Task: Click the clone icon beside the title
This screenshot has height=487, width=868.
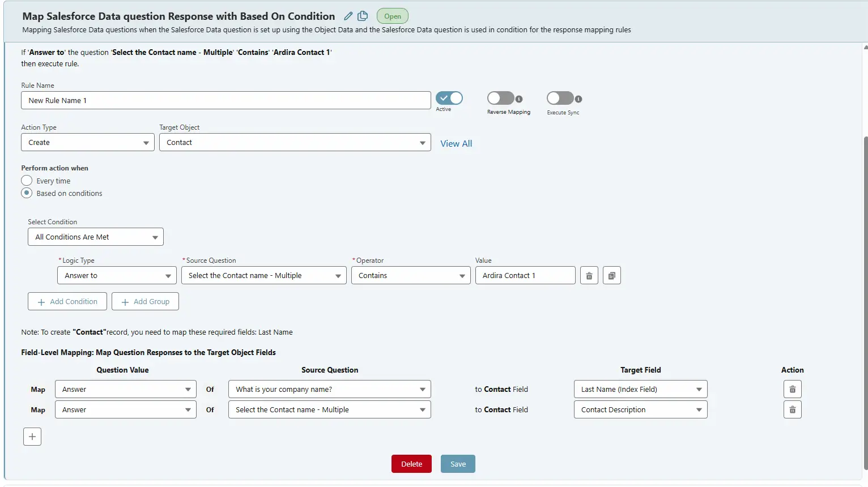Action: tap(363, 16)
